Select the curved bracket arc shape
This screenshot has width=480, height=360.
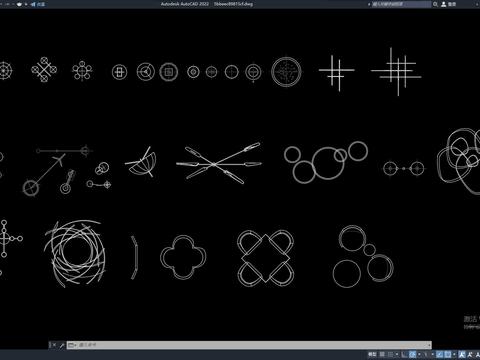pyautogui.click(x=134, y=257)
